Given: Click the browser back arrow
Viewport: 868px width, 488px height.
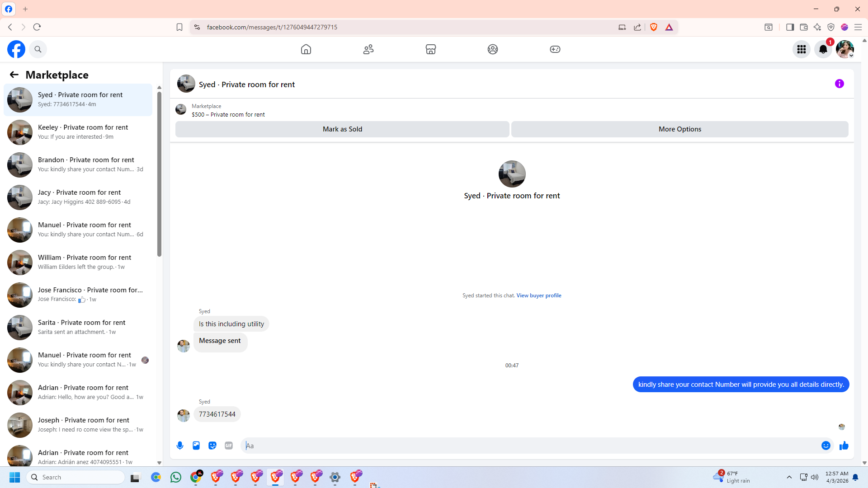Looking at the screenshot, I should (10, 27).
